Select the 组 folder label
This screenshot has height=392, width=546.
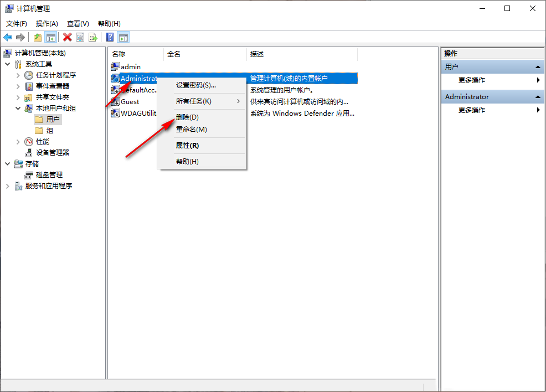pos(50,131)
